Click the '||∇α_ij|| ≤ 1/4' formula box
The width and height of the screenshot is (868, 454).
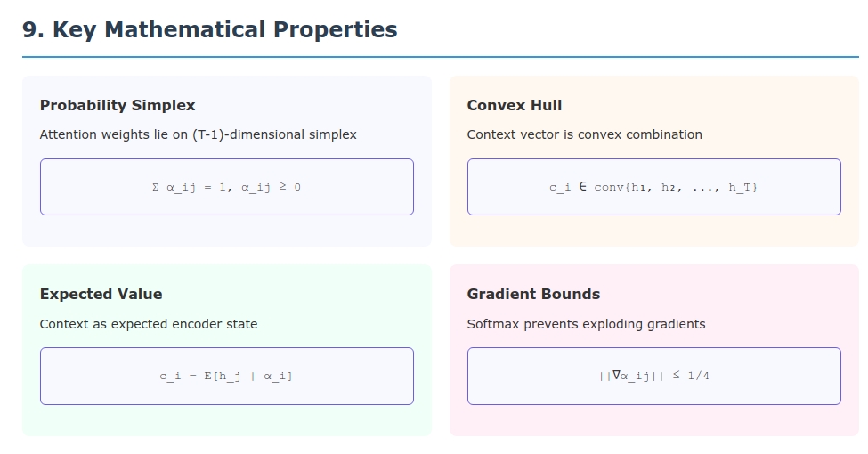653,376
